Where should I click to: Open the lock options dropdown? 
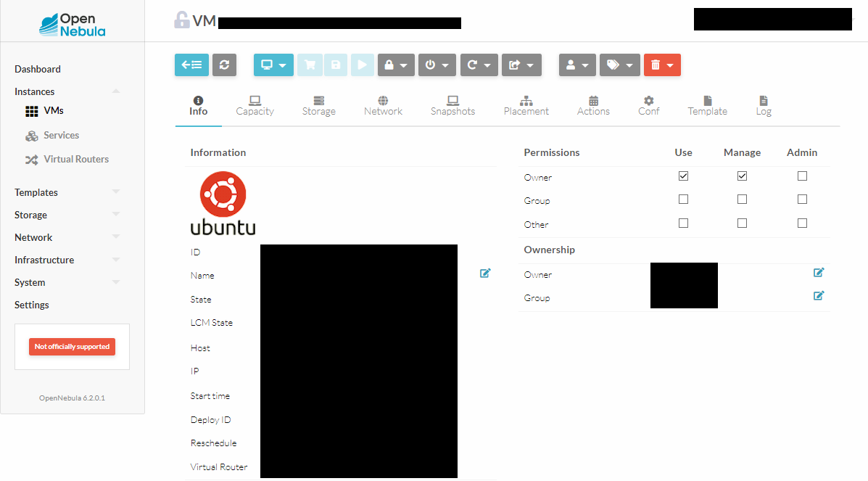395,65
